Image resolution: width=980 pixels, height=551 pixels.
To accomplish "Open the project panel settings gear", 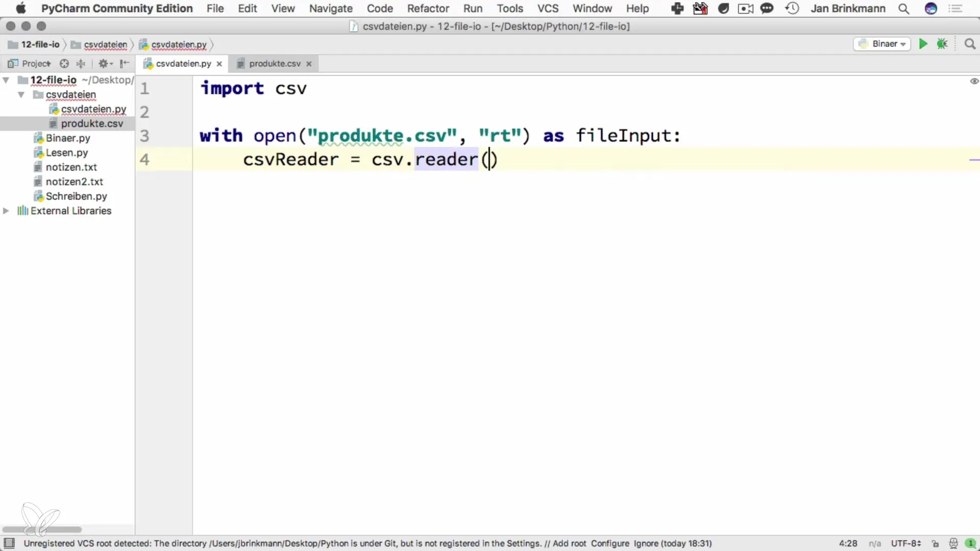I will point(105,63).
